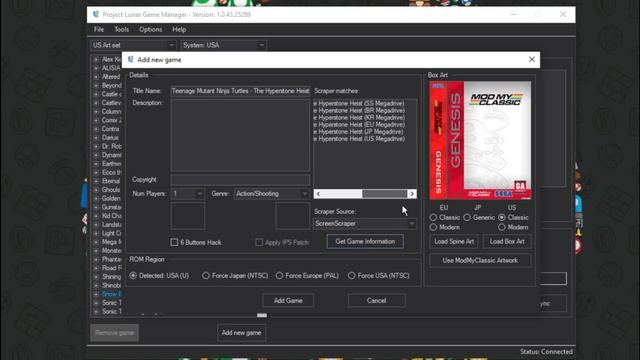The image size is (640, 360).
Task: Click the Project Lunar title bar app icon
Action: pos(96,14)
